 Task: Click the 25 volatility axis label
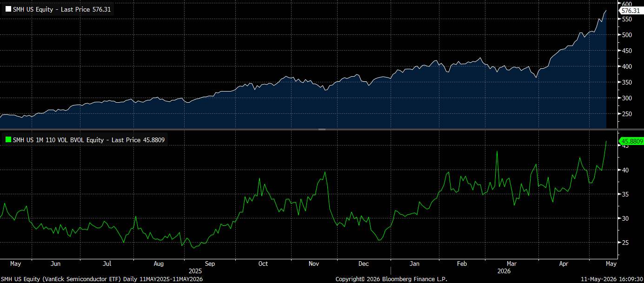pyautogui.click(x=625, y=243)
